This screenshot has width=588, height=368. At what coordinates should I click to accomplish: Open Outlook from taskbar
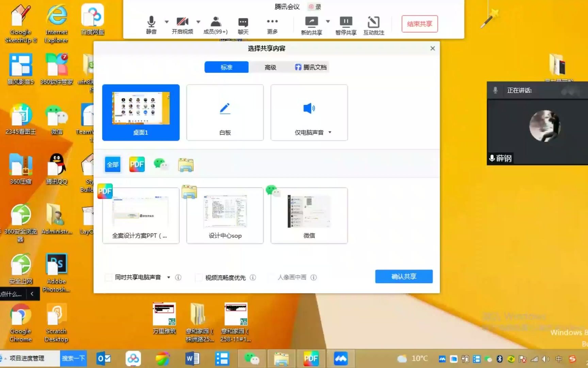coord(104,358)
